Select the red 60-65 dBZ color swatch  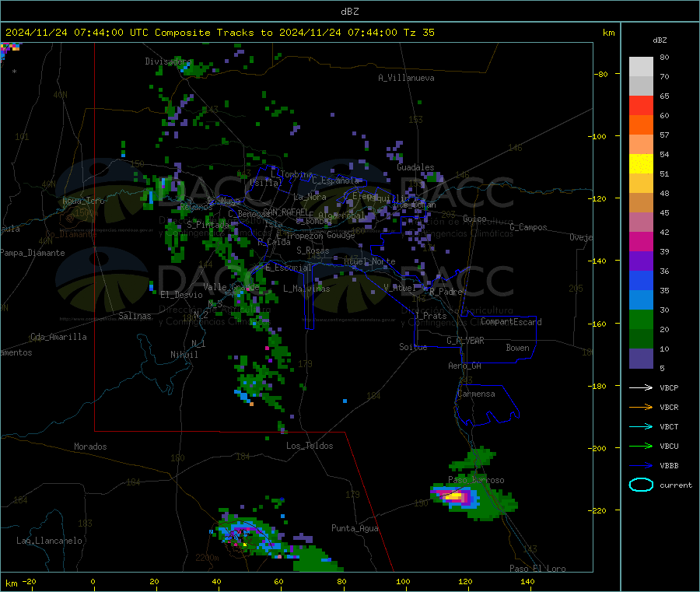[641, 105]
